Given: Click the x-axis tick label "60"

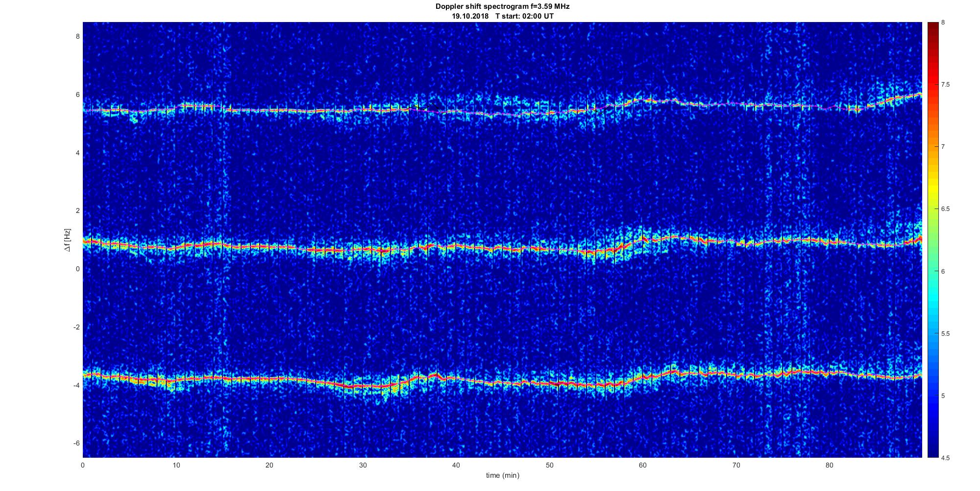Looking at the screenshot, I should tap(643, 465).
